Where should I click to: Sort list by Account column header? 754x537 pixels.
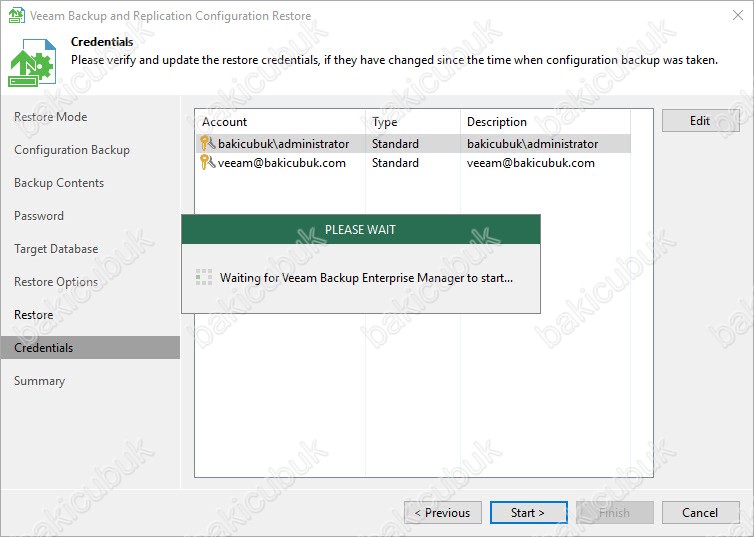pos(281,122)
